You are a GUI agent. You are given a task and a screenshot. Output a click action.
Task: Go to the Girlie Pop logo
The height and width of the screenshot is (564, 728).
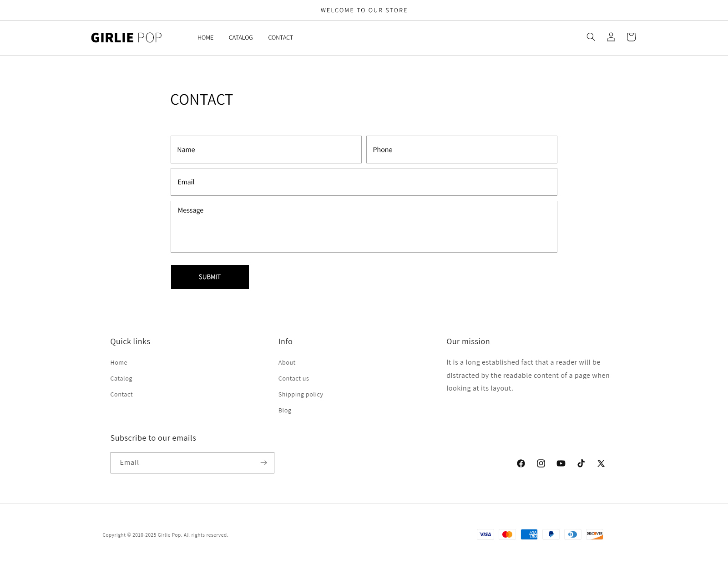point(126,38)
